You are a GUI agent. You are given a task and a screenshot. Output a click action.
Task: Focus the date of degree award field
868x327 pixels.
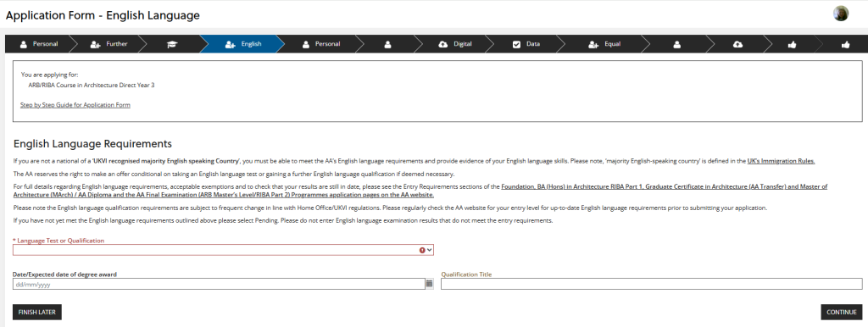219,284
